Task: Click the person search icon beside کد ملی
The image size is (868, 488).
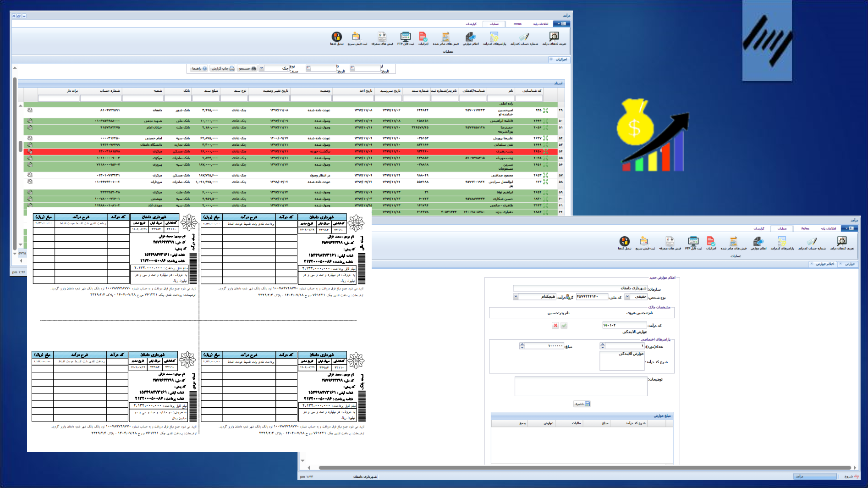Action: point(568,297)
